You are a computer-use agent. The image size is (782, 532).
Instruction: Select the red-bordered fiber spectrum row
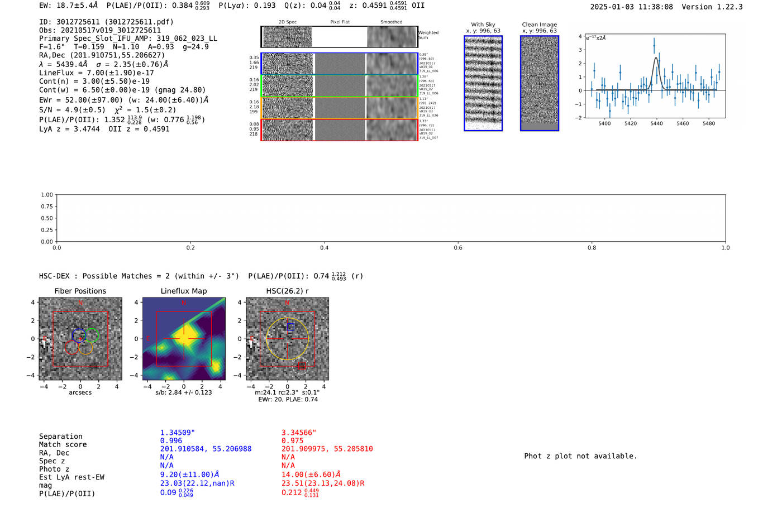coord(340,130)
